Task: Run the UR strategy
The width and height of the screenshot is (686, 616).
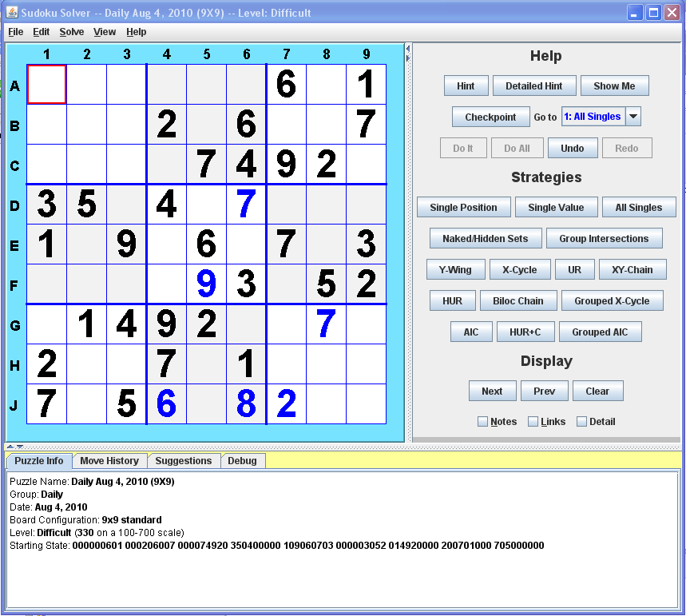Action: click(575, 269)
